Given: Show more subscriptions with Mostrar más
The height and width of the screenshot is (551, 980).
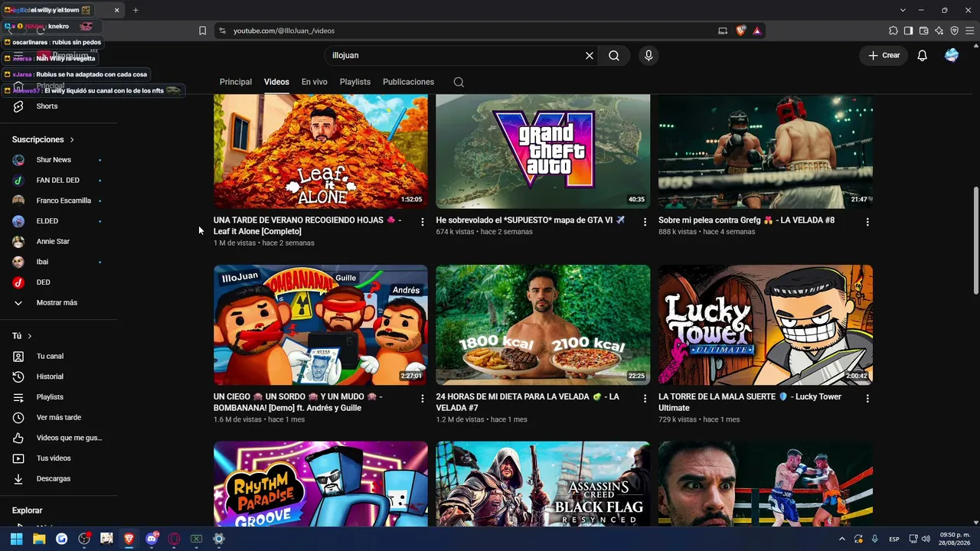Looking at the screenshot, I should click(x=57, y=303).
